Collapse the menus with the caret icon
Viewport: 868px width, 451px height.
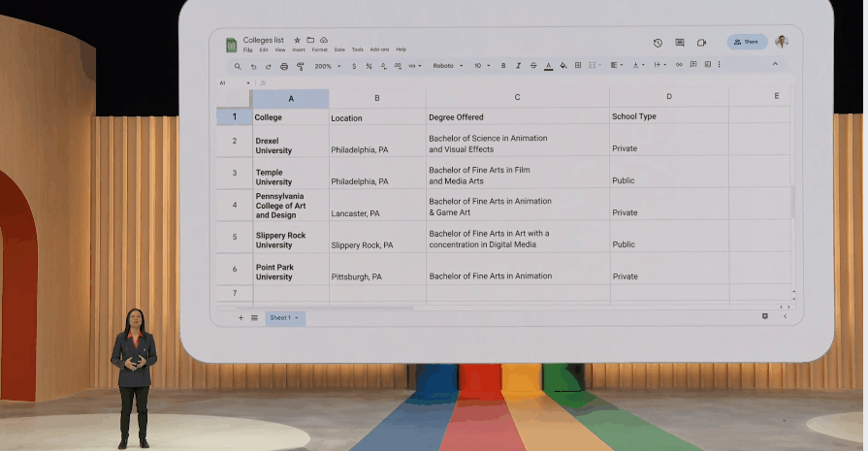click(x=775, y=64)
